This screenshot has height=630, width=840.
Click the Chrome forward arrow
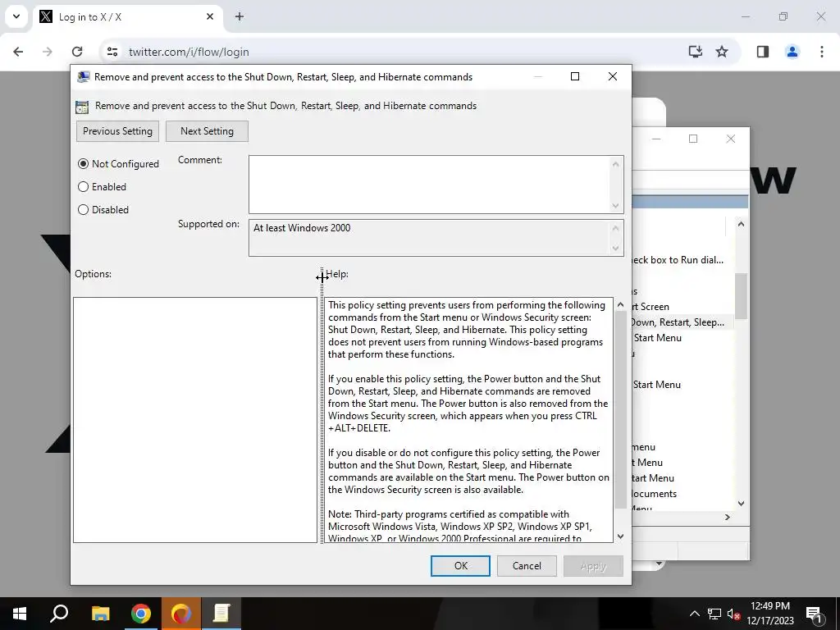point(48,52)
